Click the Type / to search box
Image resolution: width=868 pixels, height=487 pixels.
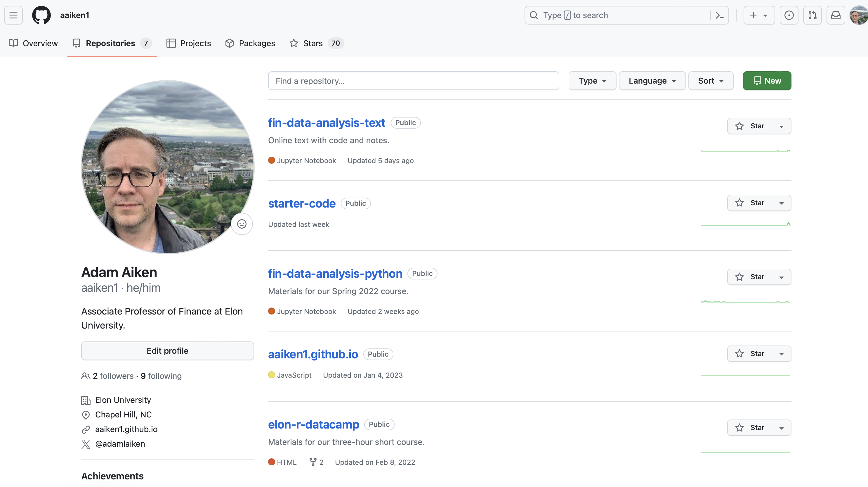626,15
